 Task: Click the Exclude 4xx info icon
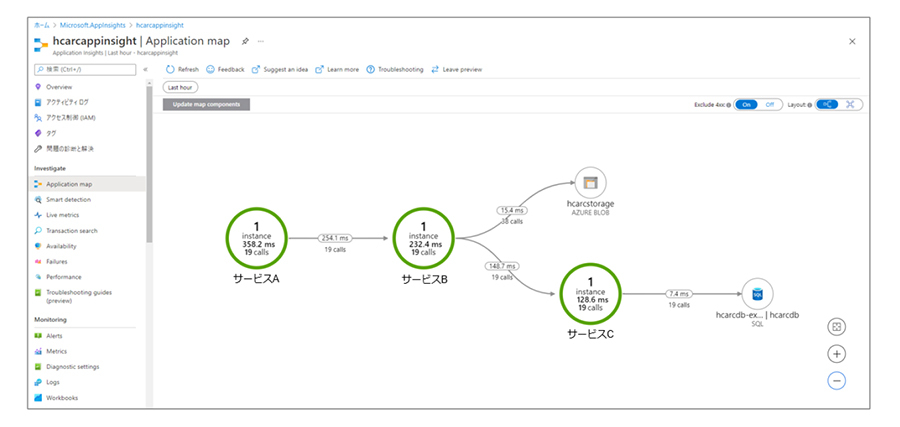pyautogui.click(x=729, y=104)
